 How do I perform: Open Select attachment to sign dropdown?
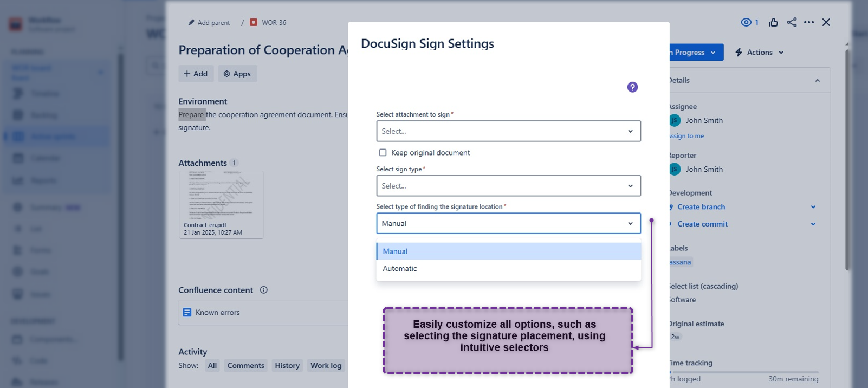coord(508,131)
